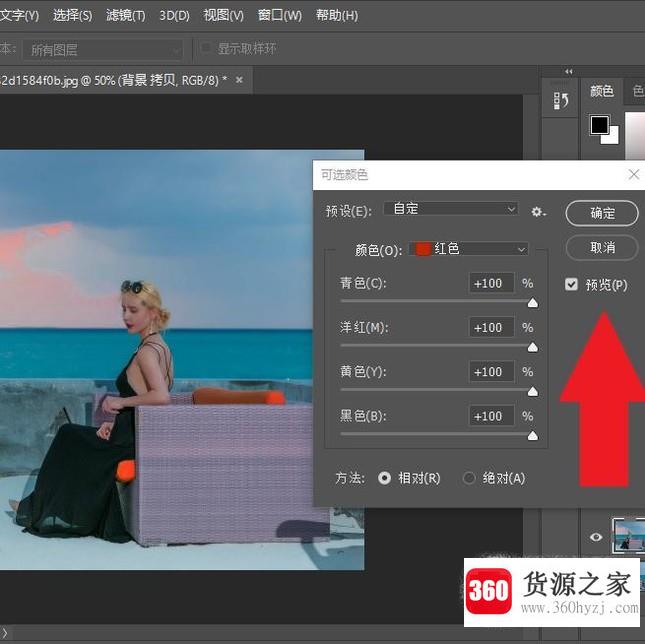Viewport: 645px width, 644px height.
Task: Close the 可选颜色 dialog
Action: 633,175
